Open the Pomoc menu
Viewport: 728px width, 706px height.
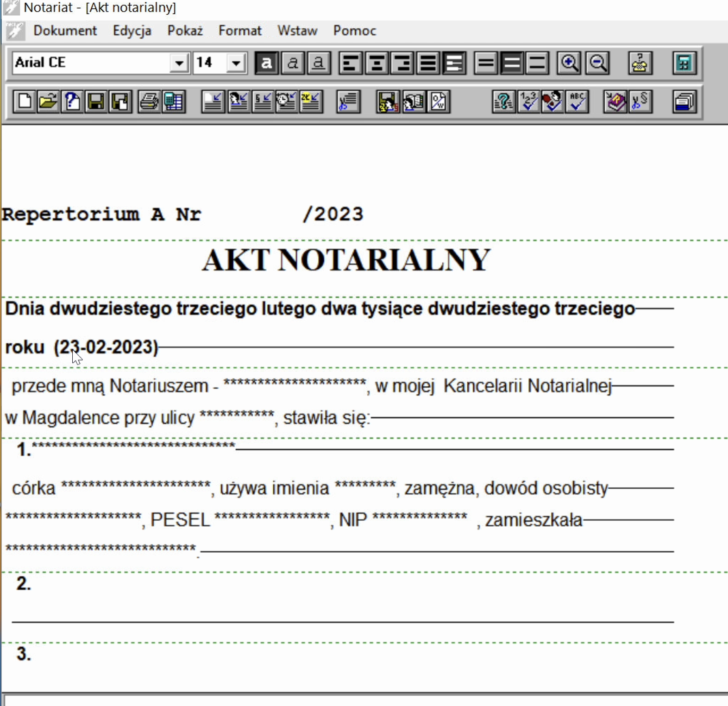355,31
